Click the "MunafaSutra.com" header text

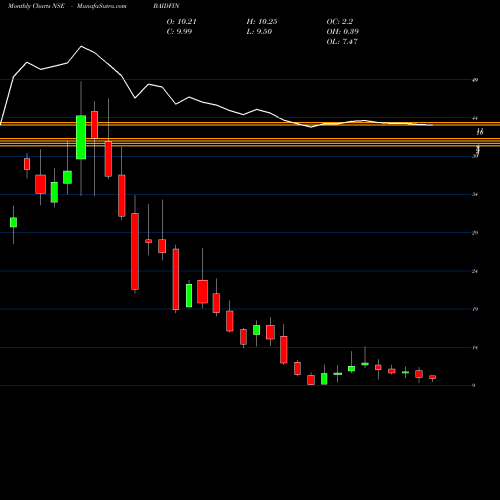coord(102,6)
